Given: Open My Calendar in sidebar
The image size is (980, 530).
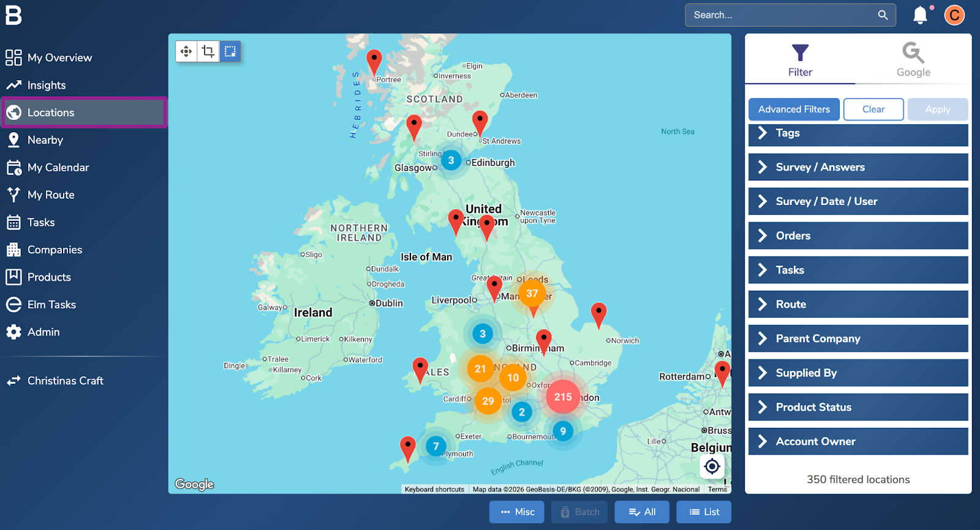Looking at the screenshot, I should [x=58, y=168].
